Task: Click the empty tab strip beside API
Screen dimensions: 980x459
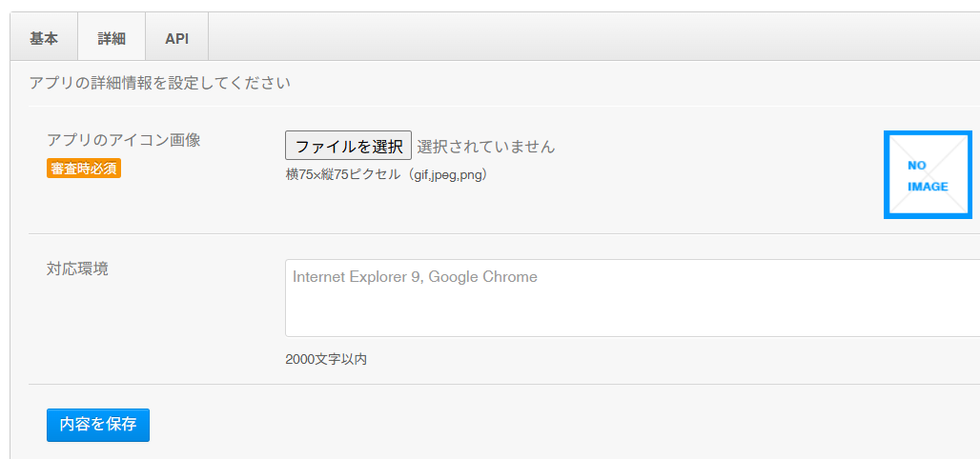Action: 594,37
